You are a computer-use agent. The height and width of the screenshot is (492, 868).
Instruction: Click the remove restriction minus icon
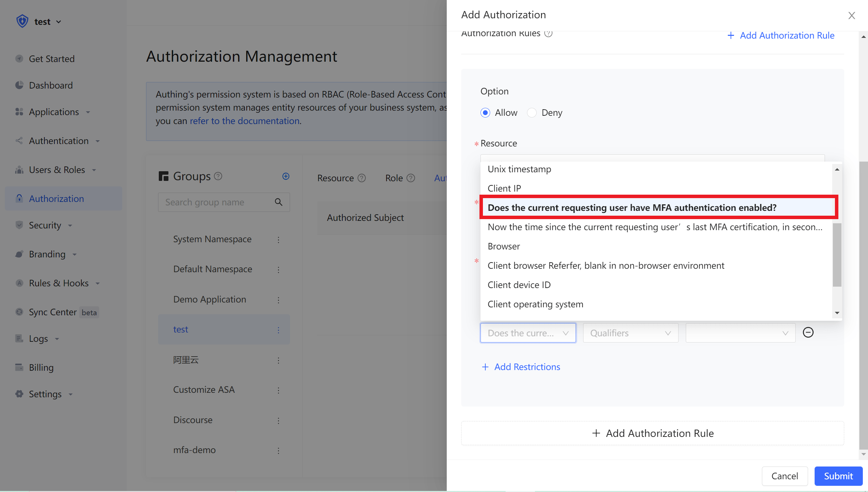tap(808, 332)
